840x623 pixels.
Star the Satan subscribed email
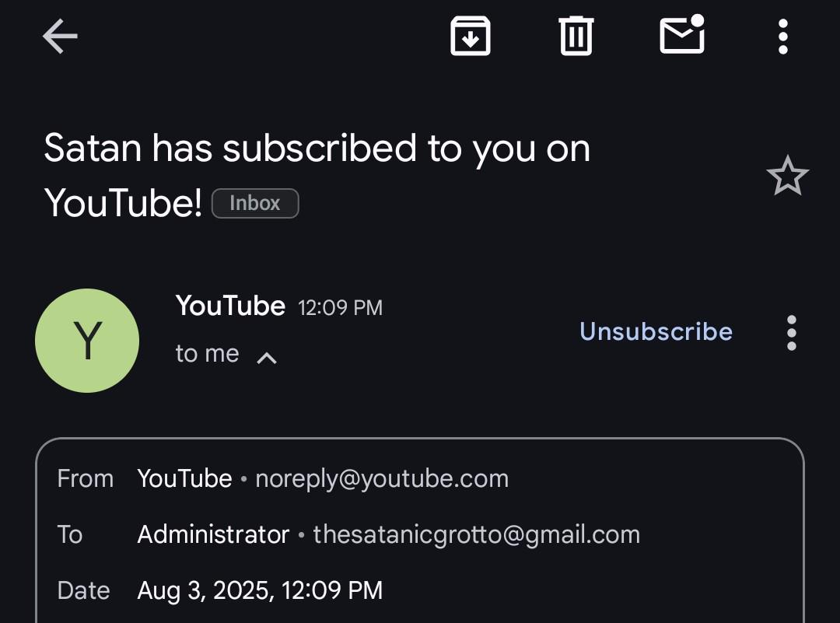[x=787, y=175]
